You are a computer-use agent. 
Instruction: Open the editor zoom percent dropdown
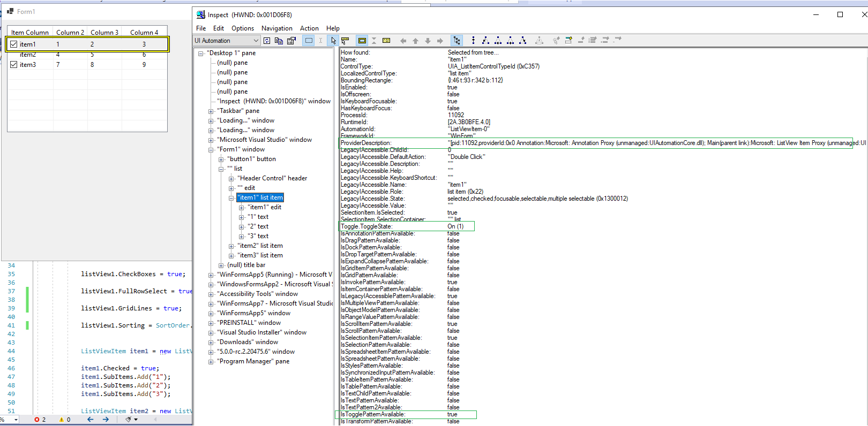coord(16,420)
